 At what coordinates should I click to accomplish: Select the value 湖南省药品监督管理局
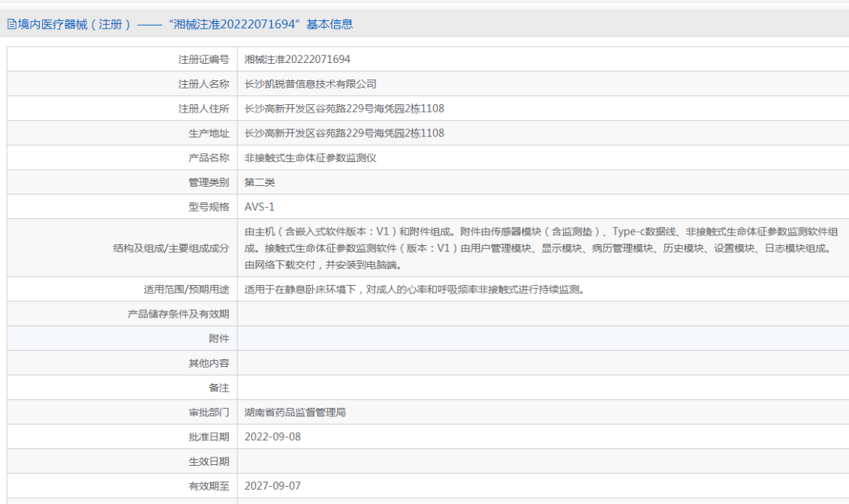click(x=295, y=412)
